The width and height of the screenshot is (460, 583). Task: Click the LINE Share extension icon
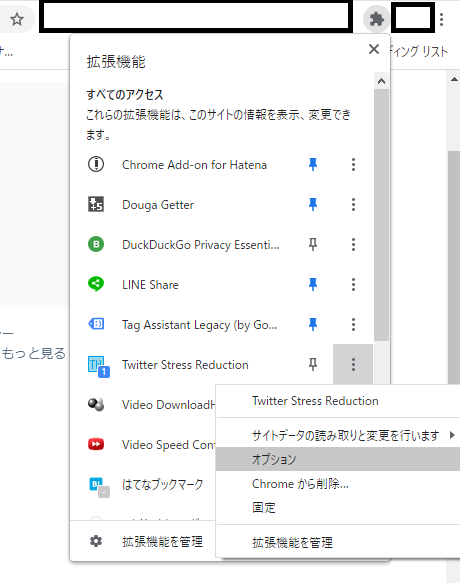(96, 284)
